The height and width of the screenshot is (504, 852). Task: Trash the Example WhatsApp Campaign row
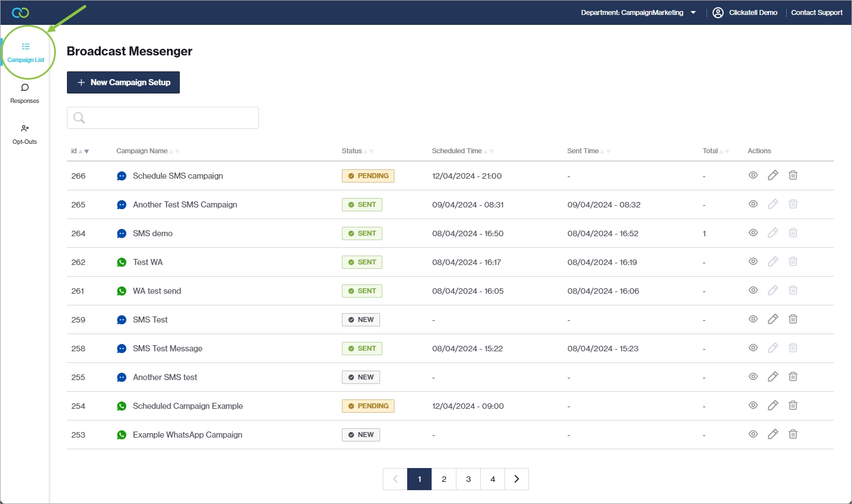(x=793, y=434)
